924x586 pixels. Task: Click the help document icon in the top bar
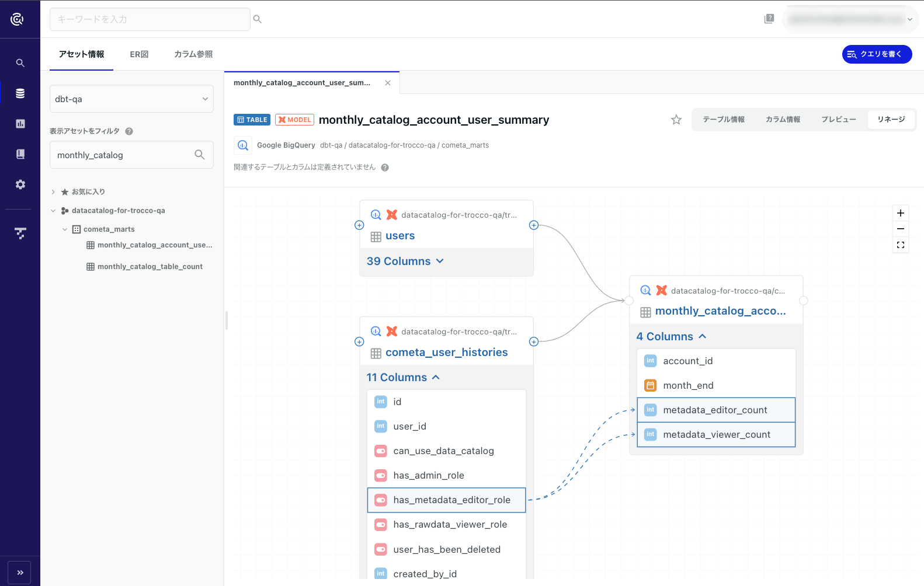pos(769,19)
